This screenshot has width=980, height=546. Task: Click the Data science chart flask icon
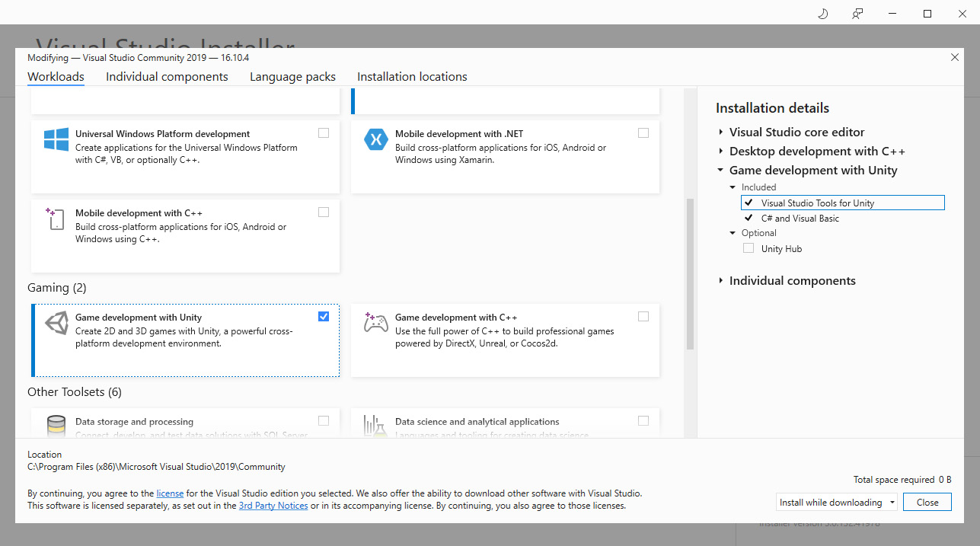[x=375, y=426]
